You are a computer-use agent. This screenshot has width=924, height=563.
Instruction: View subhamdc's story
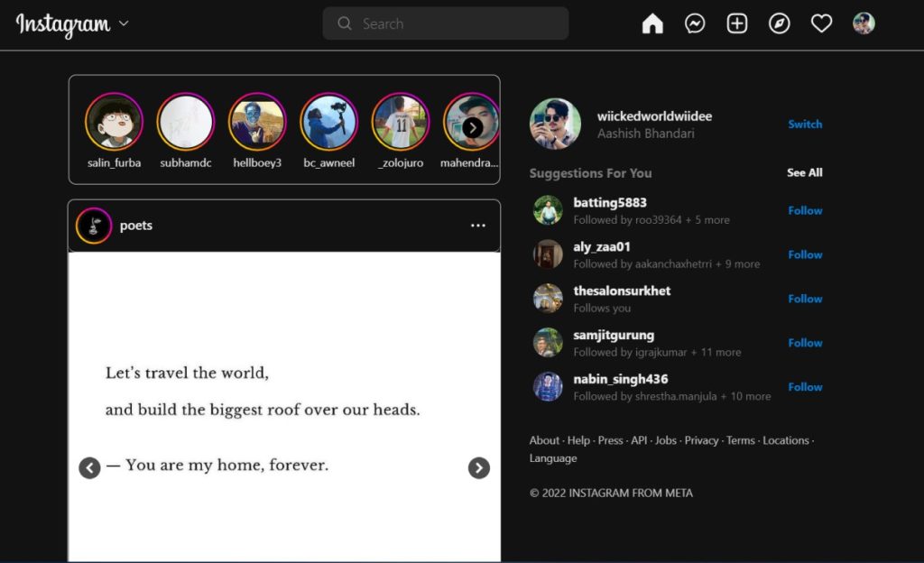tap(186, 122)
